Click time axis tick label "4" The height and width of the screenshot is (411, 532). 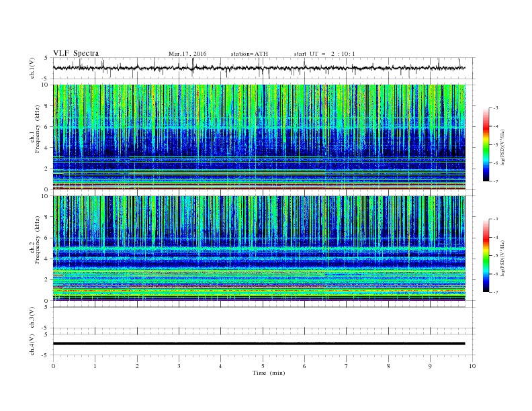tap(220, 366)
